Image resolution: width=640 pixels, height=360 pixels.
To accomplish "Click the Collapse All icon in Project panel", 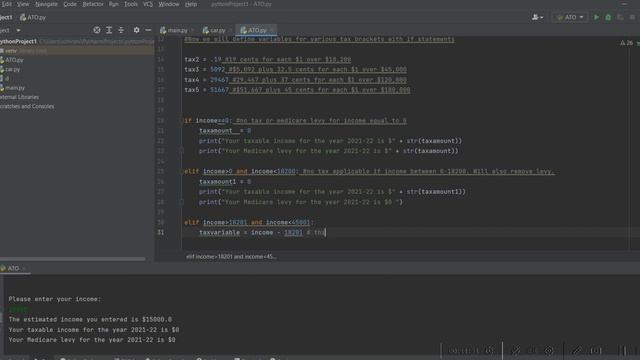I will pos(121,30).
